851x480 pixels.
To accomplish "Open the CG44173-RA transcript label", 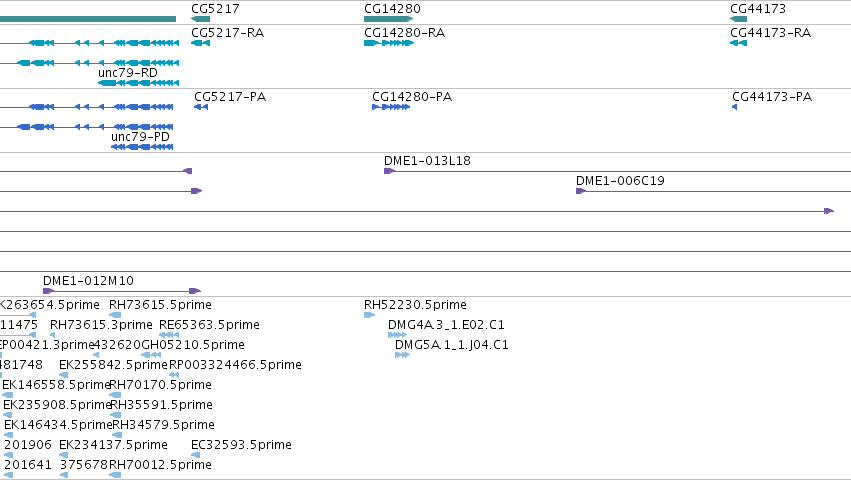I will [x=771, y=33].
